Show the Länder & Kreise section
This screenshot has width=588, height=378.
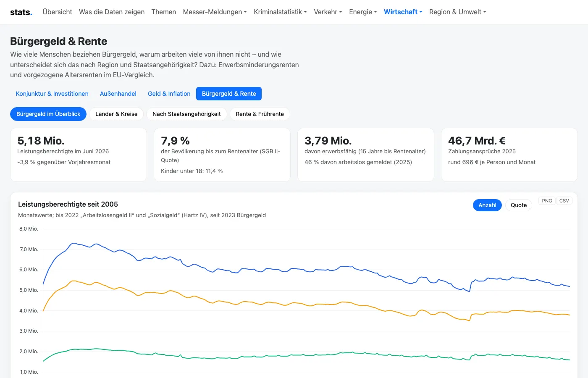coord(116,114)
